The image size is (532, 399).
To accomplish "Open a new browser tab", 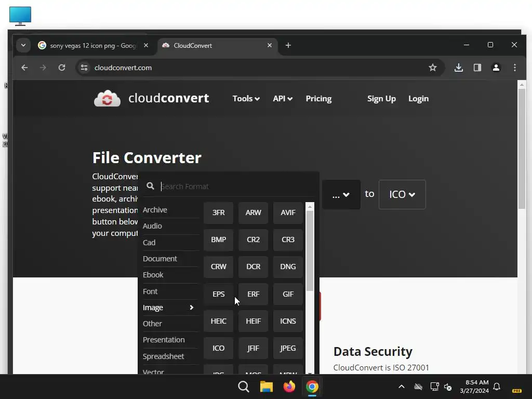I will click(x=288, y=45).
